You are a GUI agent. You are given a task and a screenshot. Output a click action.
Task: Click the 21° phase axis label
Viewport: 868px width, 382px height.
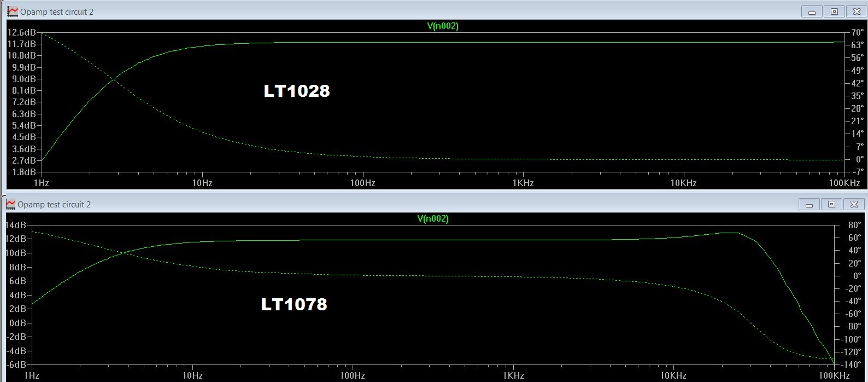click(858, 121)
